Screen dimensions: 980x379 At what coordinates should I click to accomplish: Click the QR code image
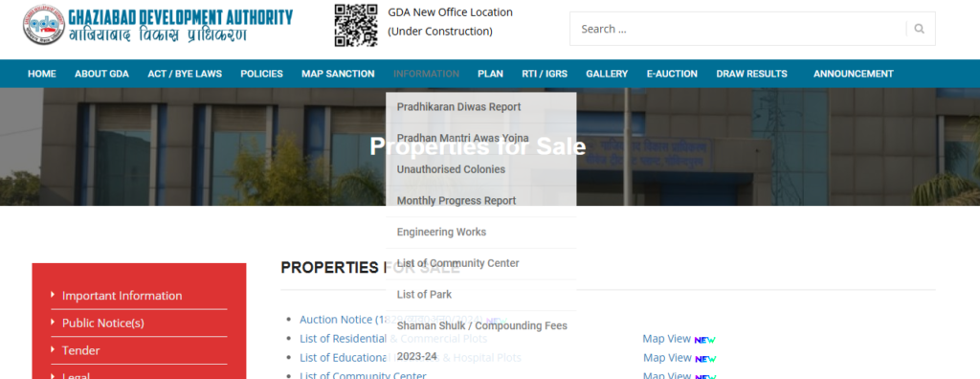click(356, 25)
